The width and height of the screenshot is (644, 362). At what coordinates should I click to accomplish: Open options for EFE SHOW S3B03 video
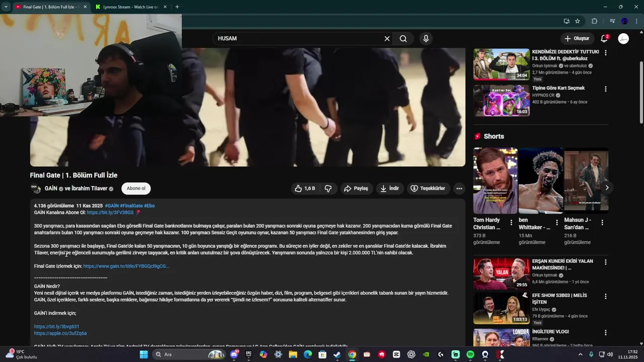[x=605, y=296]
